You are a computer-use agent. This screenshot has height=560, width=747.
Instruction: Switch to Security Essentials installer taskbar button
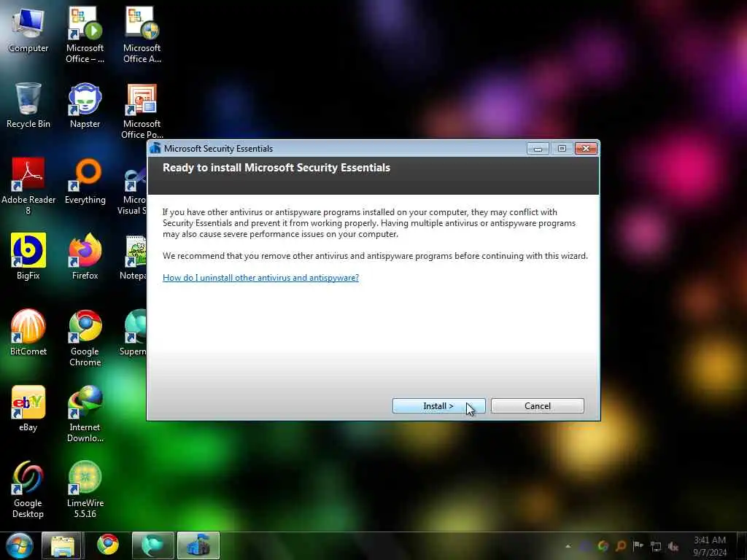tap(198, 545)
